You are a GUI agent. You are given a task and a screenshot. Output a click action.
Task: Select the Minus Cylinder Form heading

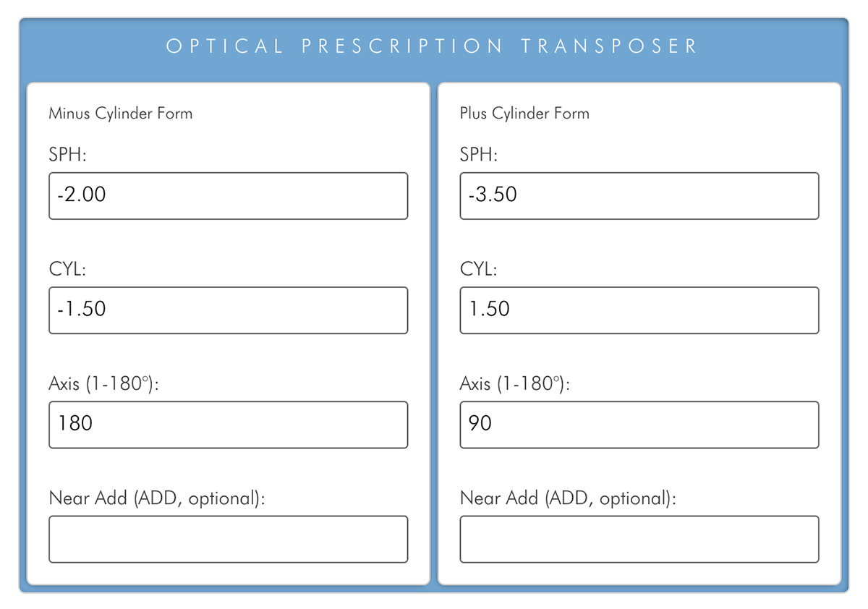120,114
